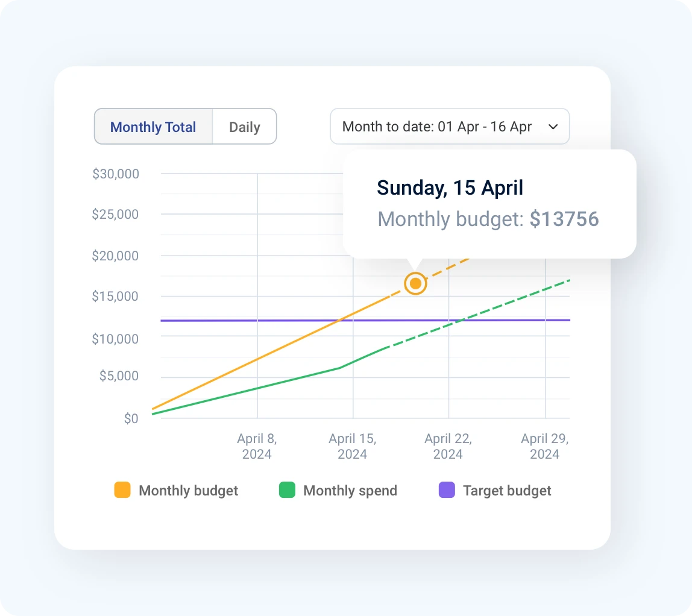Click the orange data point marker

[x=415, y=283]
